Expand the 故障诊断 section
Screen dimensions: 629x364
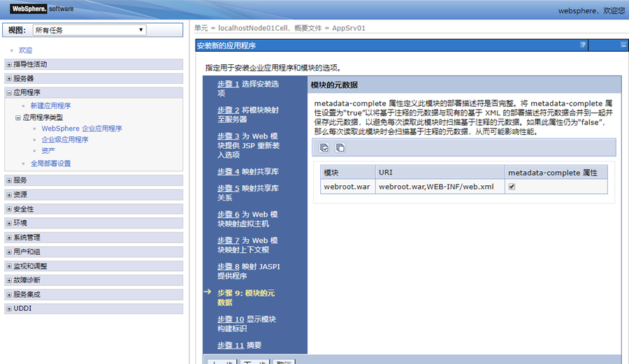click(9, 280)
